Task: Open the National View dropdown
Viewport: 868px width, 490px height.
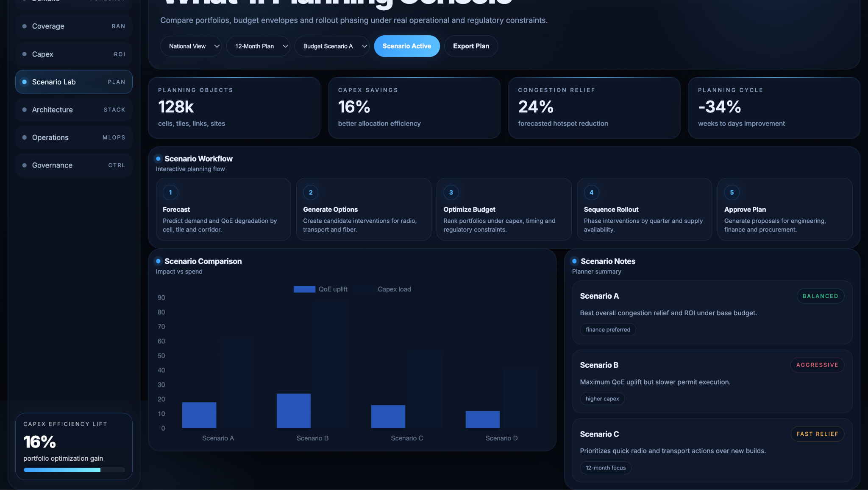Action: (191, 46)
